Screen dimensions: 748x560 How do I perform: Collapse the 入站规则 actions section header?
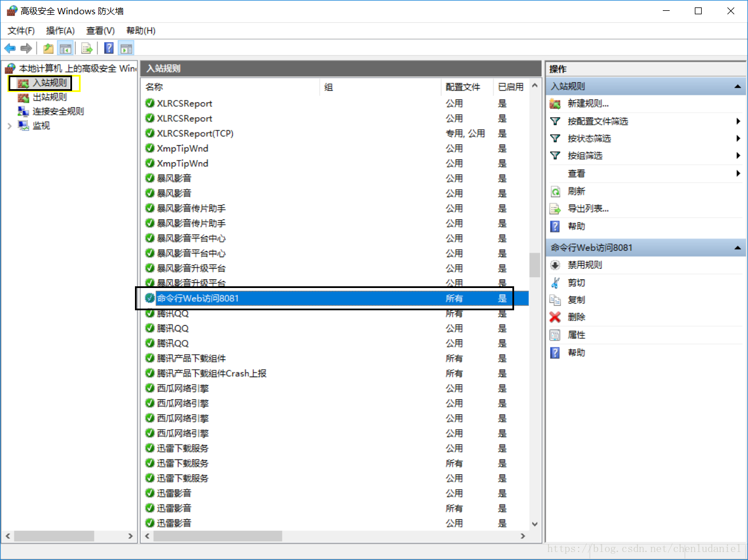738,86
